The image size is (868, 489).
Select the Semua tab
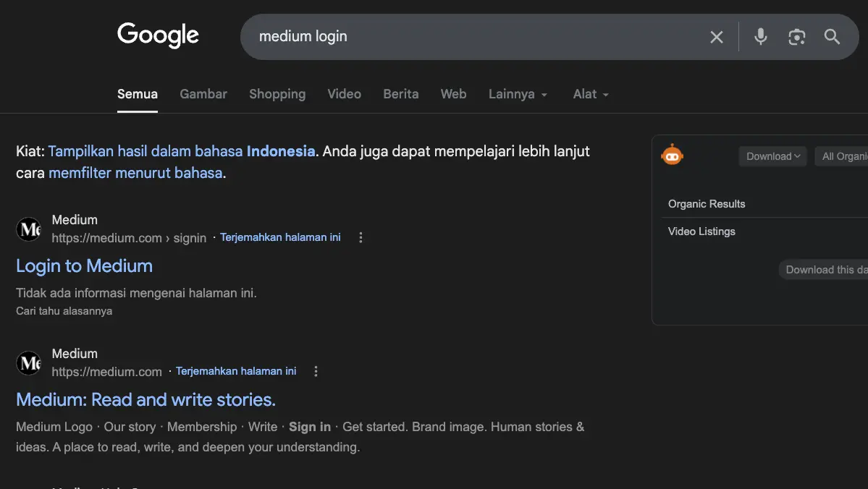point(138,94)
